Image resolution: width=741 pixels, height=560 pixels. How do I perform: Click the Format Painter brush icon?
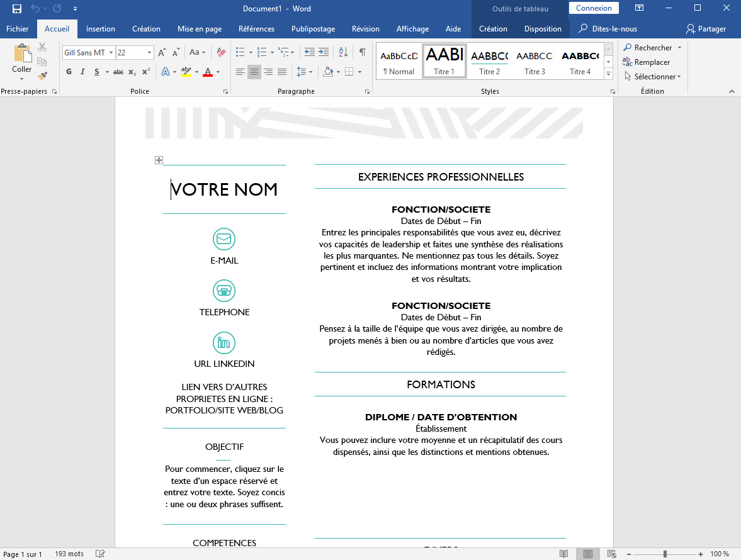[x=42, y=76]
